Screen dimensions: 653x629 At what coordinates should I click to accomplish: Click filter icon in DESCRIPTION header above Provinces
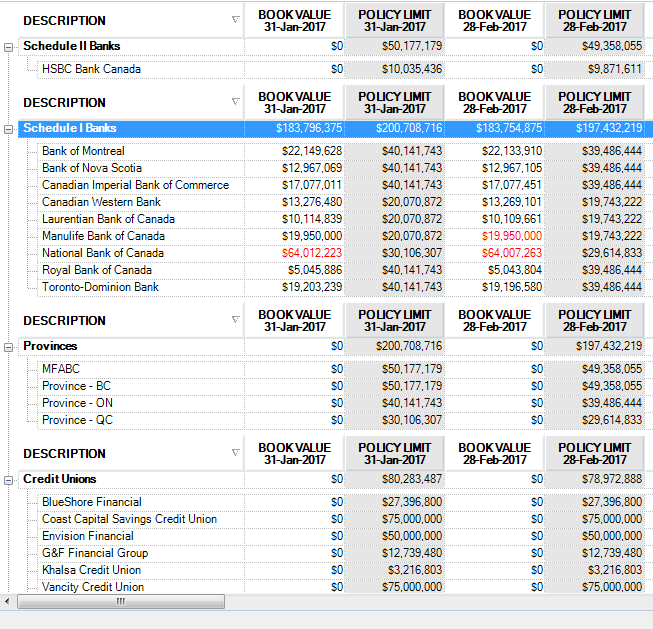pos(236,320)
